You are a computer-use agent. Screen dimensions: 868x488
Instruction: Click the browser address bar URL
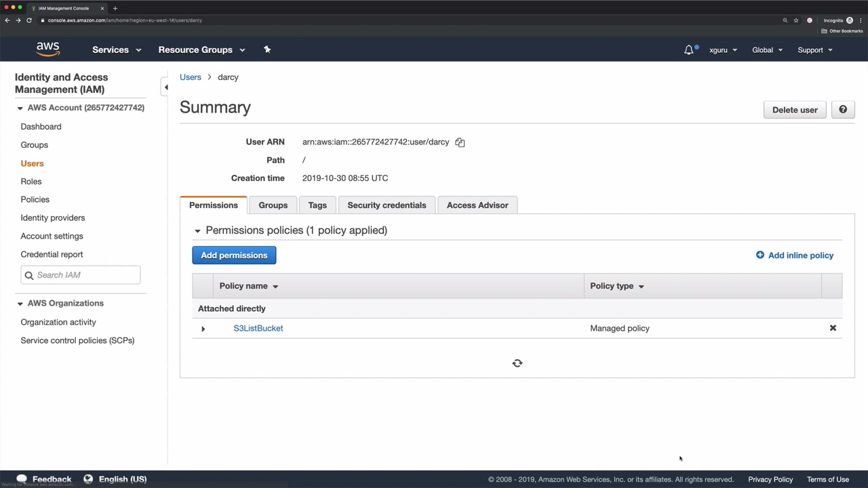(x=125, y=20)
